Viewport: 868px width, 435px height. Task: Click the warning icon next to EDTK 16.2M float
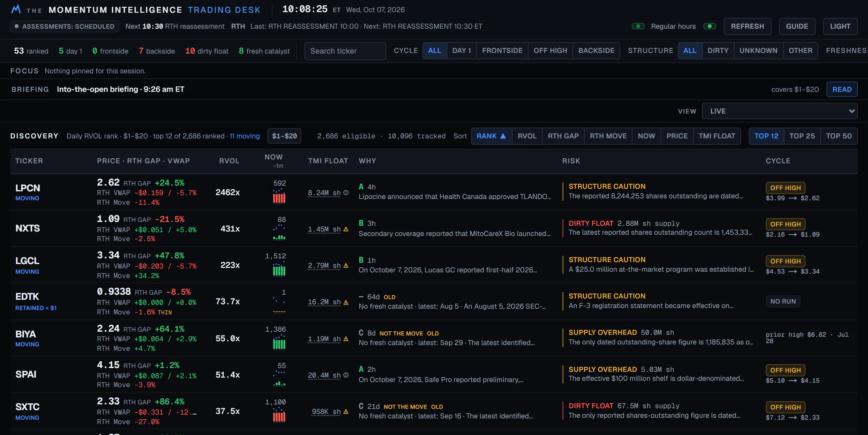click(x=346, y=302)
